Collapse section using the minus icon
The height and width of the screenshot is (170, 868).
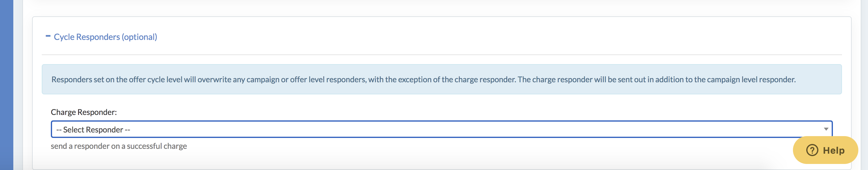click(x=48, y=36)
